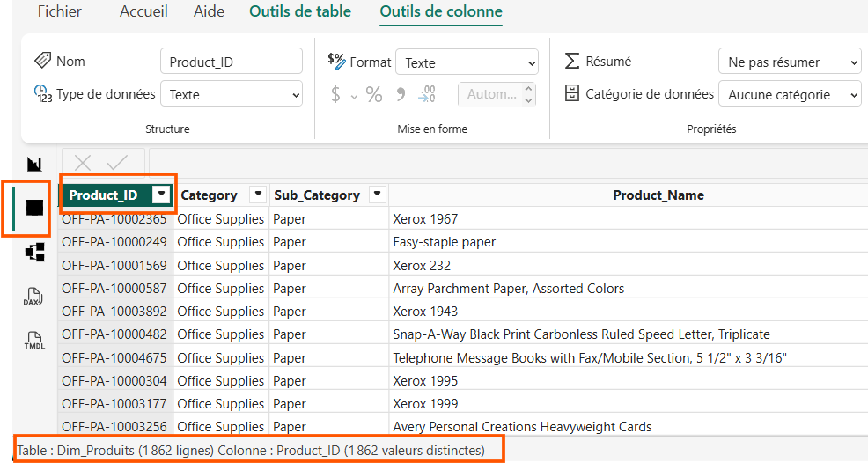This screenshot has height=463, width=868.
Task: Click the 'Xerox 1967' product name
Action: 425,219
